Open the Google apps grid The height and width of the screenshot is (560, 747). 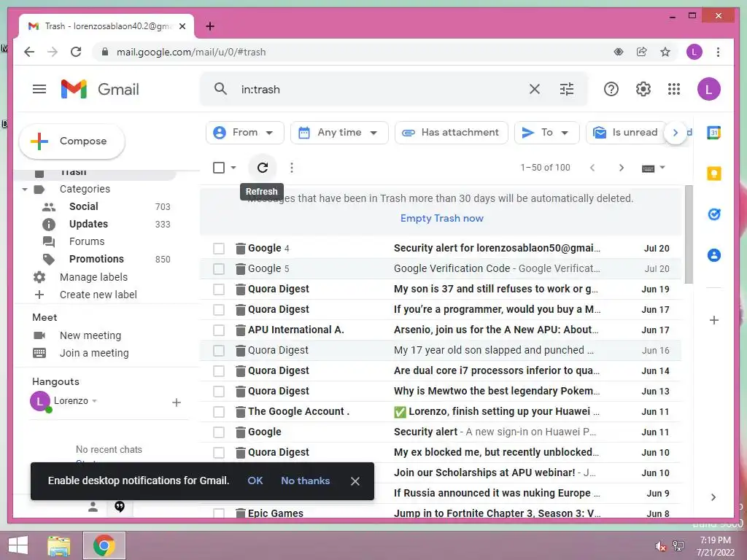(x=674, y=89)
